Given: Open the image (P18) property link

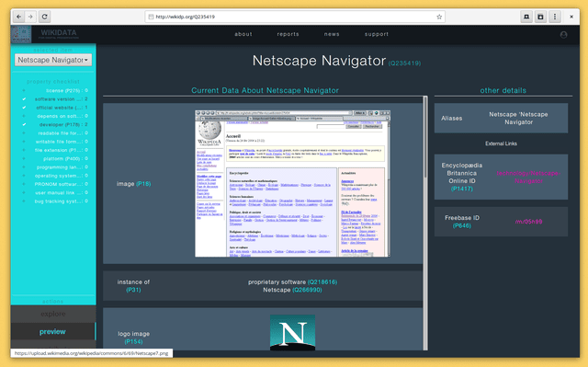Looking at the screenshot, I should tap(143, 184).
